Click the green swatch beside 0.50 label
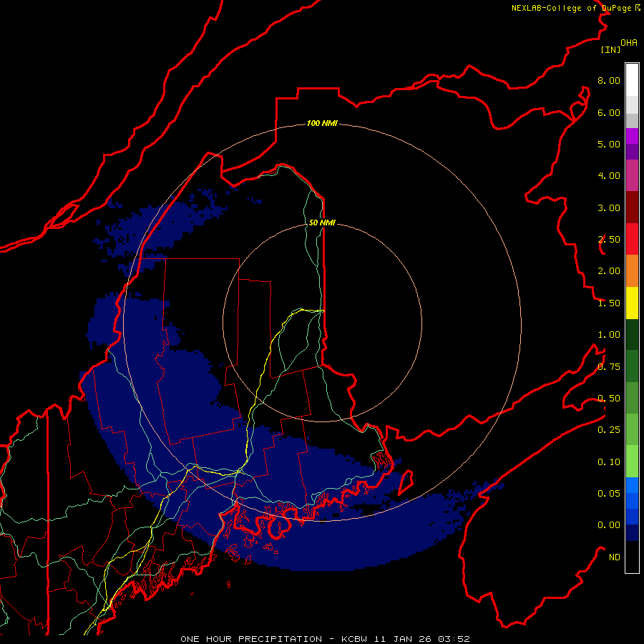 pos(632,398)
